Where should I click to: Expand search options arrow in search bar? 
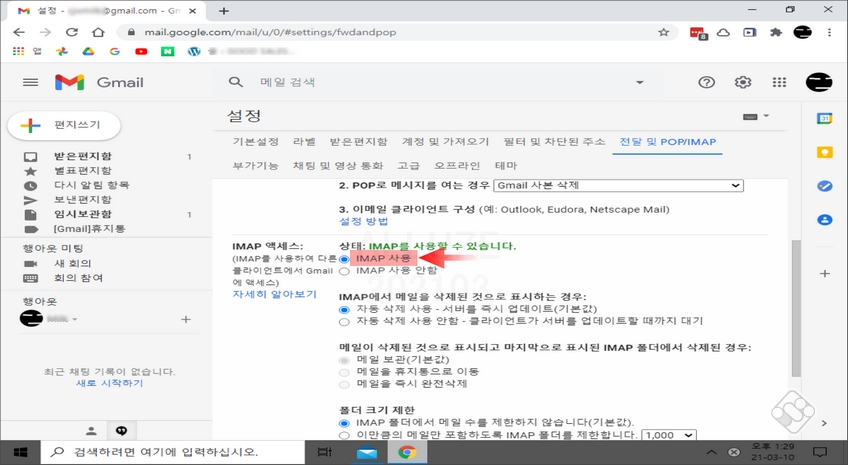639,82
